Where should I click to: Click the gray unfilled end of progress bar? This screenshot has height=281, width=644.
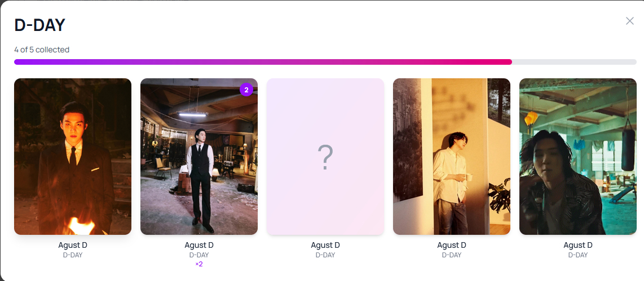[574, 62]
